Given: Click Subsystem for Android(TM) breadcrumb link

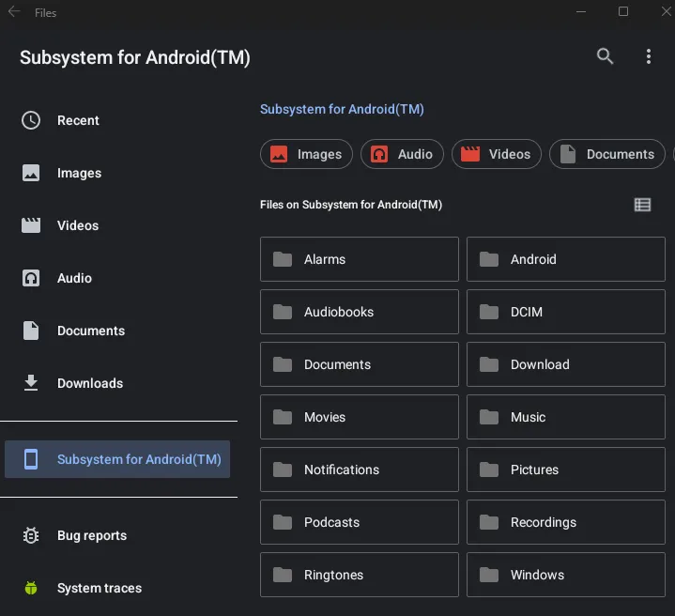Looking at the screenshot, I should [x=342, y=109].
